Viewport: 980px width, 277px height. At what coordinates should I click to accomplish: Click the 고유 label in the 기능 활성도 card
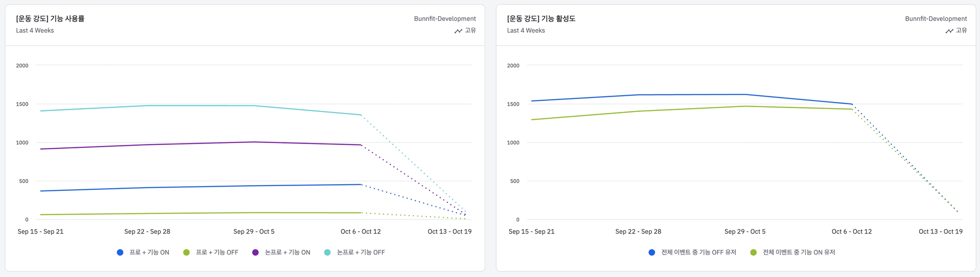click(x=961, y=31)
